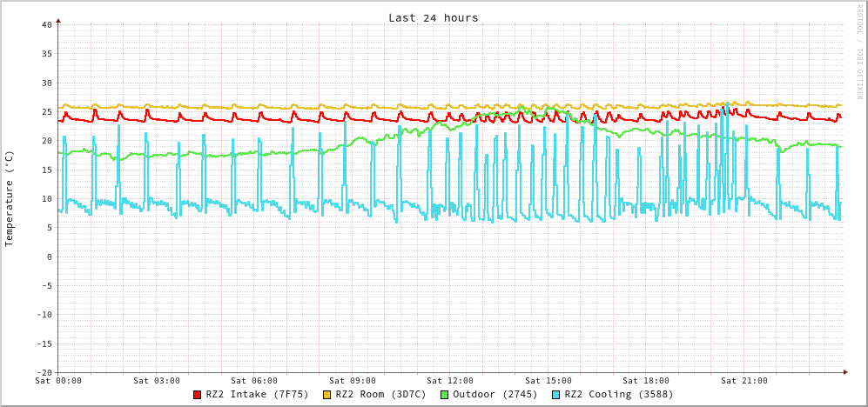Click the arrowhead atop the temperature axis
Screen dimensions: 868x407
tap(58, 19)
